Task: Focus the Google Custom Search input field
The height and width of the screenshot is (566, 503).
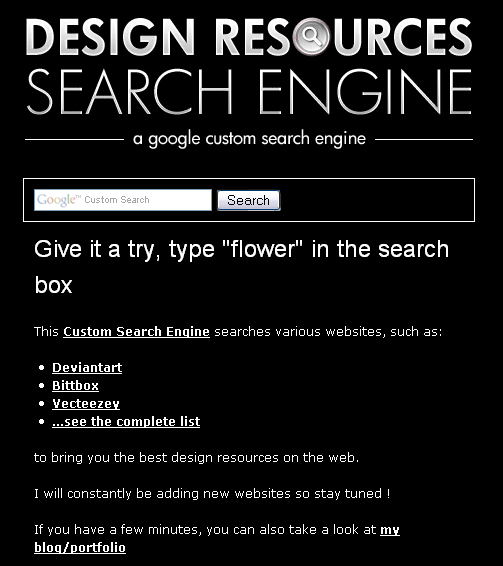Action: 123,200
